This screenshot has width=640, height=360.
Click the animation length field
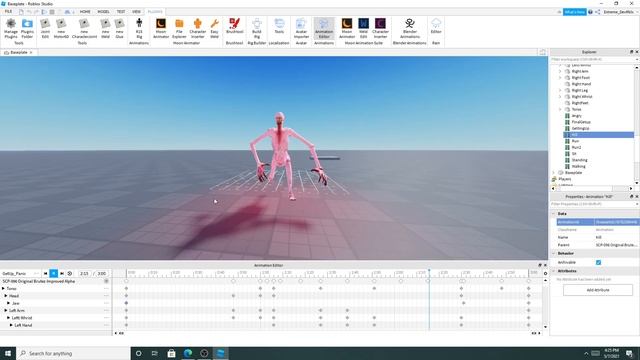(x=102, y=273)
